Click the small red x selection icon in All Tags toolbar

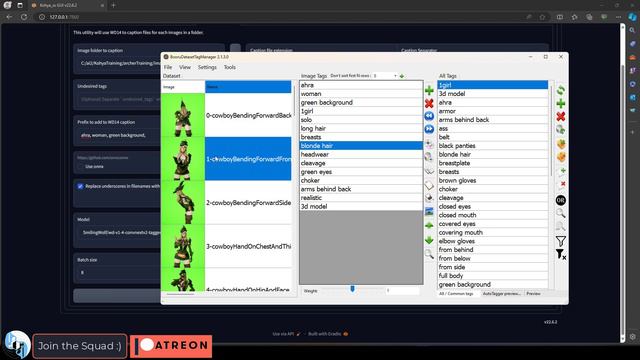pyautogui.click(x=562, y=184)
